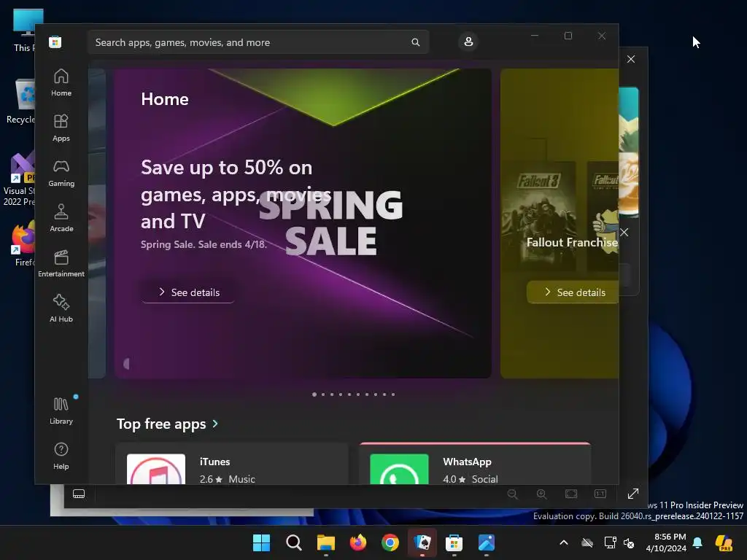Viewport: 747px width, 560px height.
Task: Open File Explorer from taskbar
Action: point(326,542)
